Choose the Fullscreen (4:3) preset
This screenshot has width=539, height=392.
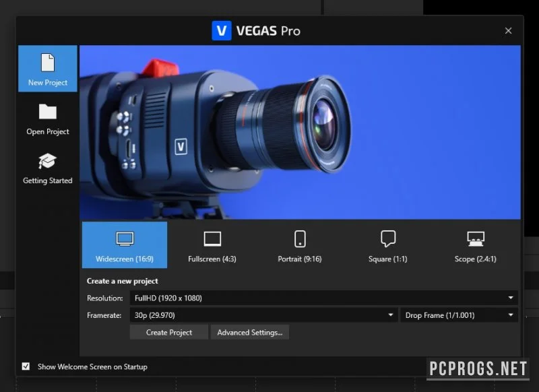tap(212, 245)
